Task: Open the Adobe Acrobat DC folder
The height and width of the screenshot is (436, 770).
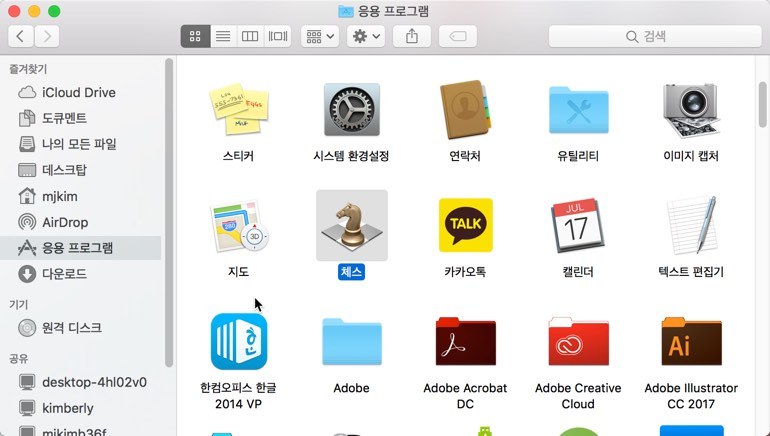Action: click(x=466, y=341)
